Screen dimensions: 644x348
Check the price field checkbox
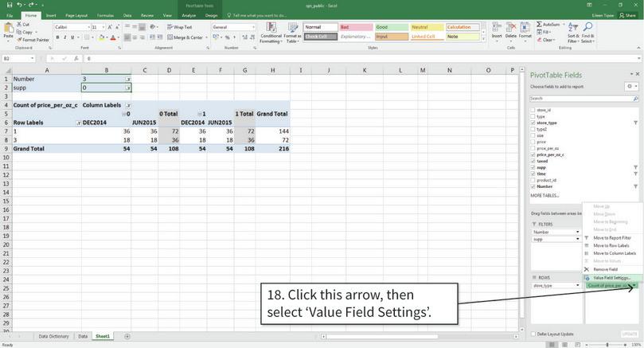click(x=533, y=142)
